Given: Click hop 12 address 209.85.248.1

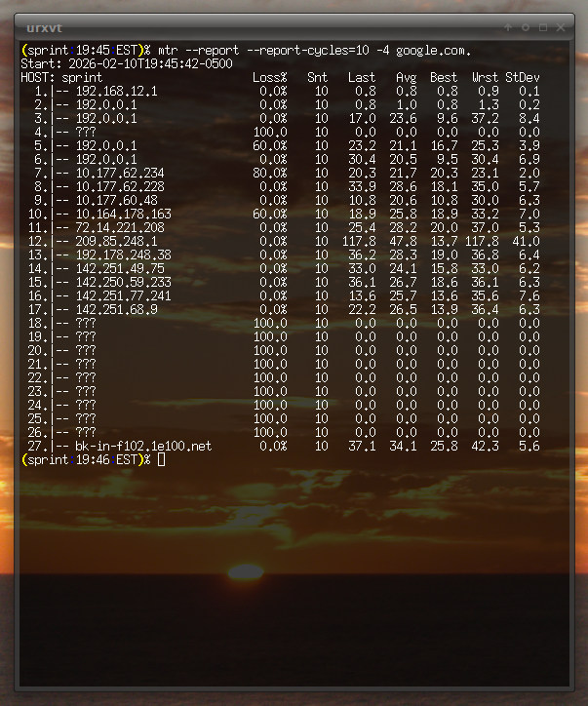Looking at the screenshot, I should coord(115,241).
